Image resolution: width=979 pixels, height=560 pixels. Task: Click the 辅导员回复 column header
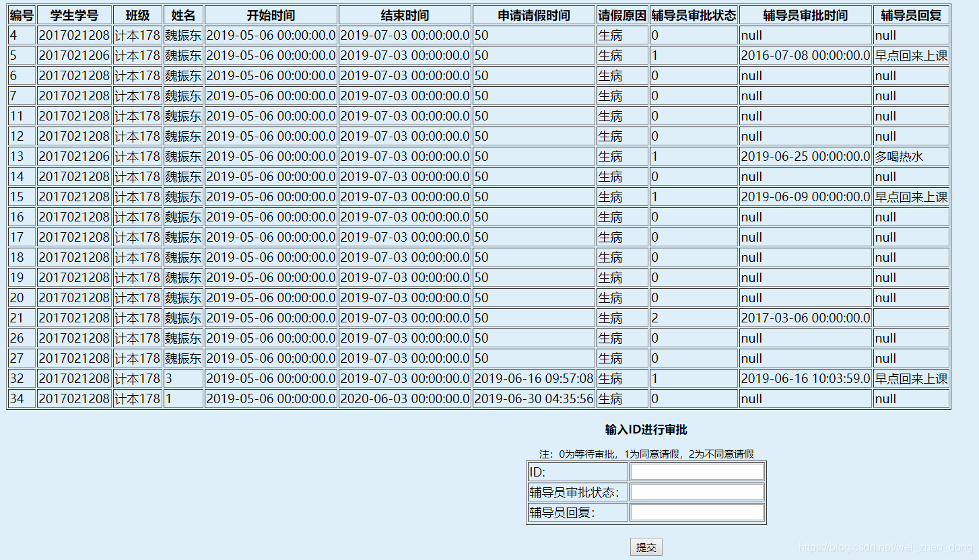pos(911,15)
